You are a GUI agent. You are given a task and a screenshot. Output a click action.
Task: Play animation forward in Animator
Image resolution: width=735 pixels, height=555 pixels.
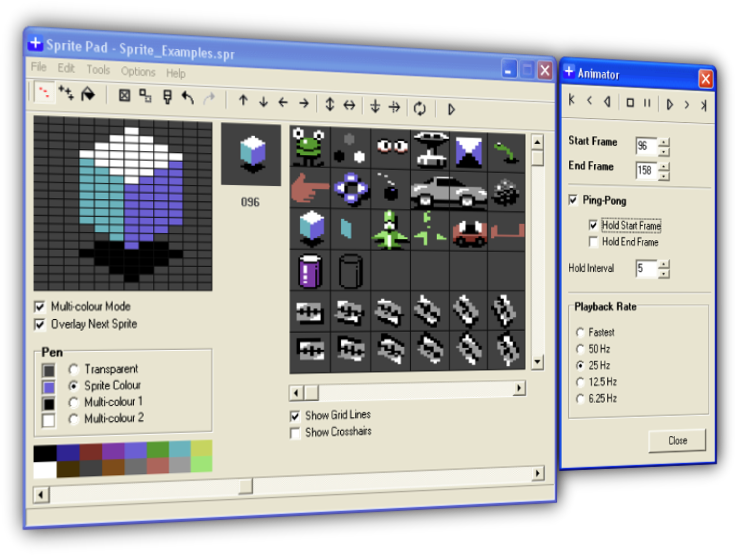670,104
